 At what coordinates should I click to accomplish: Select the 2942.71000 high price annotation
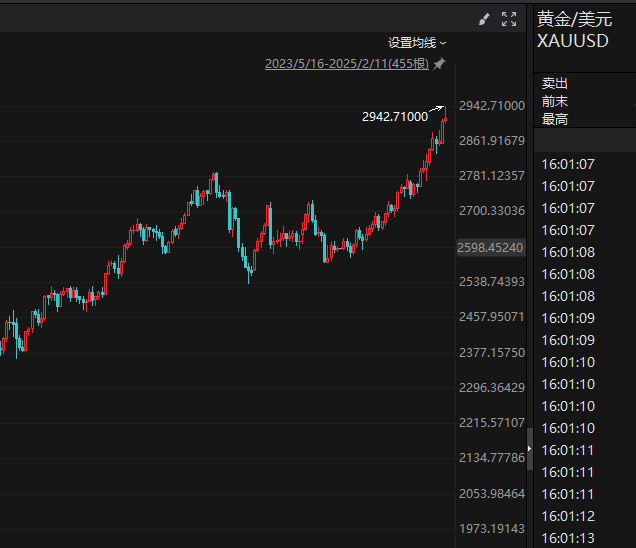click(395, 117)
